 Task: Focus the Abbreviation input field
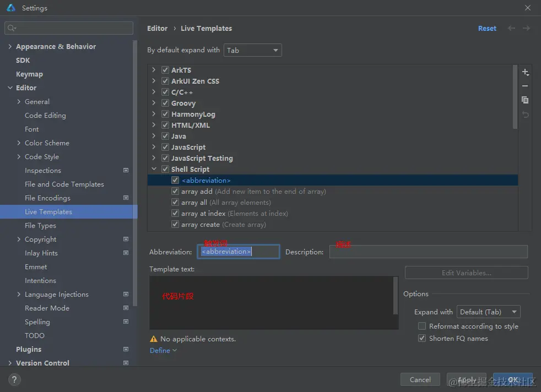click(239, 252)
